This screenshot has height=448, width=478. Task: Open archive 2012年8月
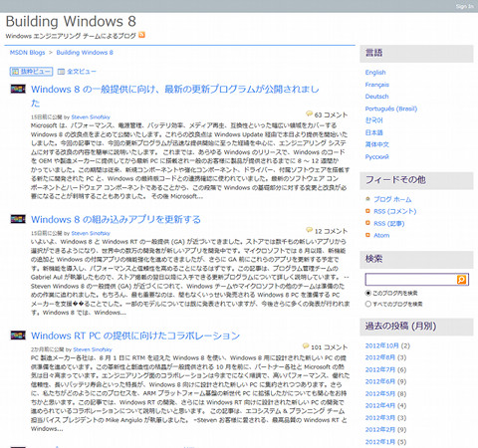380,357
